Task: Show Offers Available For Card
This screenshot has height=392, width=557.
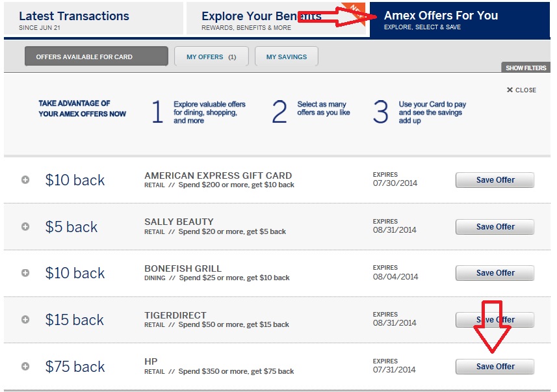Action: (x=96, y=57)
